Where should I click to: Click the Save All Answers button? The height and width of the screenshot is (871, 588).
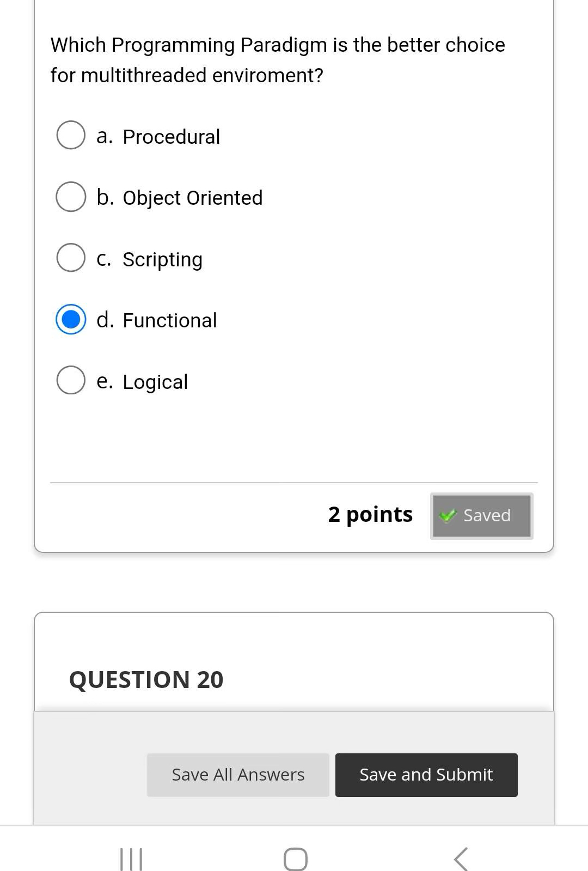[x=238, y=774]
